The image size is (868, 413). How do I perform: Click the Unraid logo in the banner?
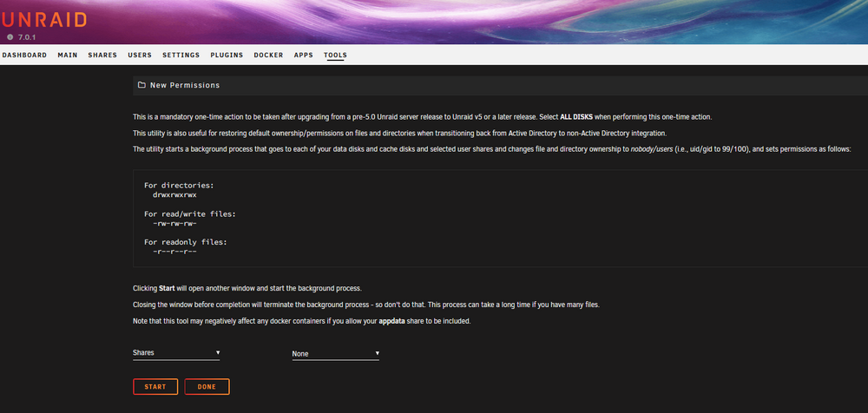[43, 20]
